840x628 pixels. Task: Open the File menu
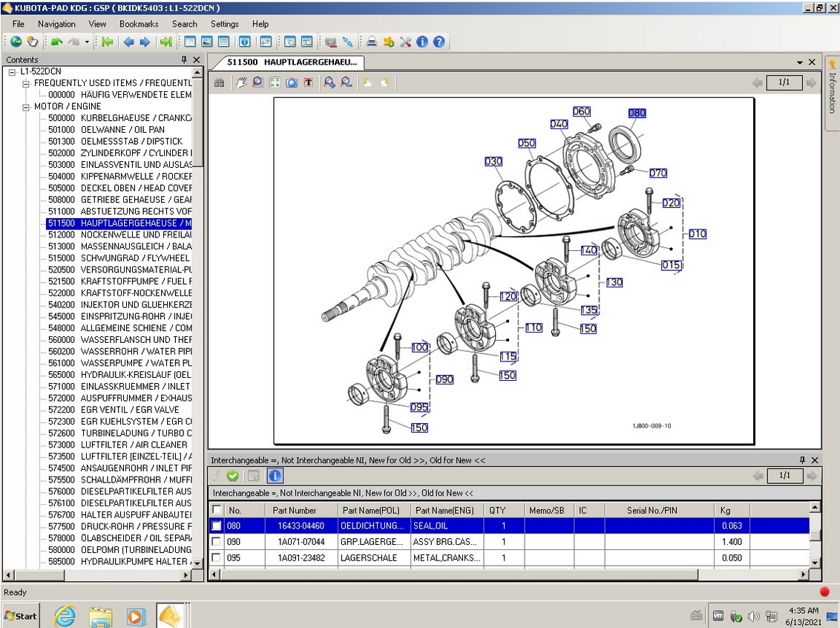(19, 24)
